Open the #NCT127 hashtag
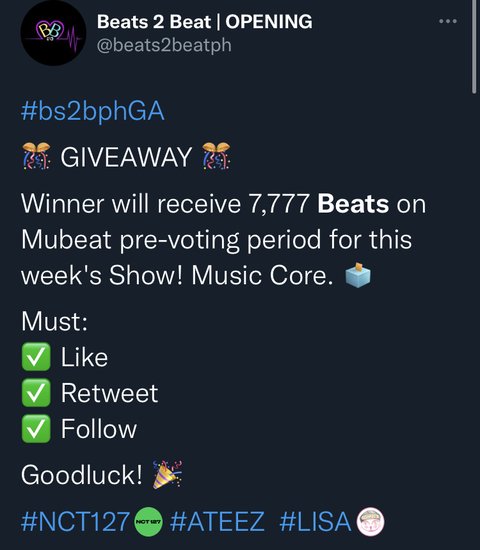The image size is (480, 550). coord(75,522)
